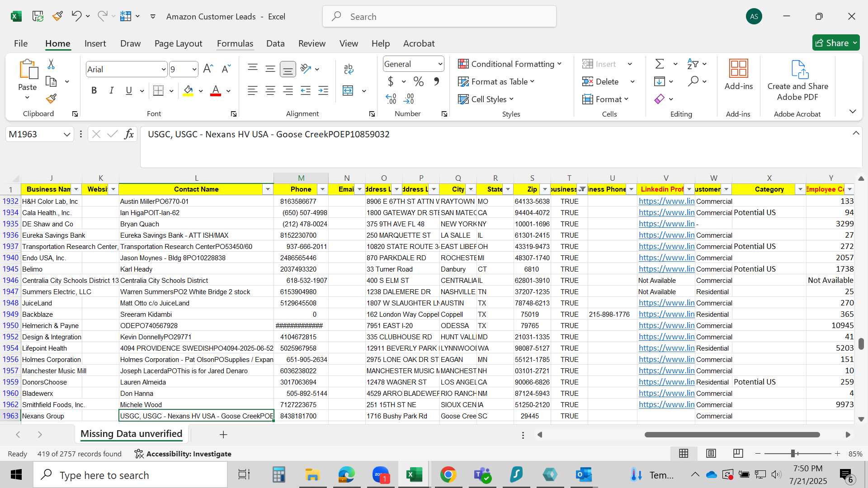Switch to the Insert tab
868x488 pixels.
(x=95, y=43)
